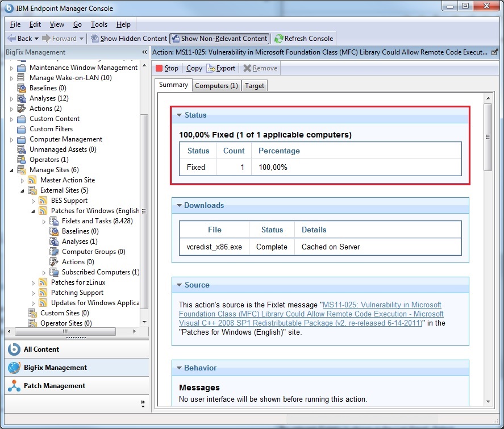Select the Operator Sites (0) tree item

click(x=66, y=323)
